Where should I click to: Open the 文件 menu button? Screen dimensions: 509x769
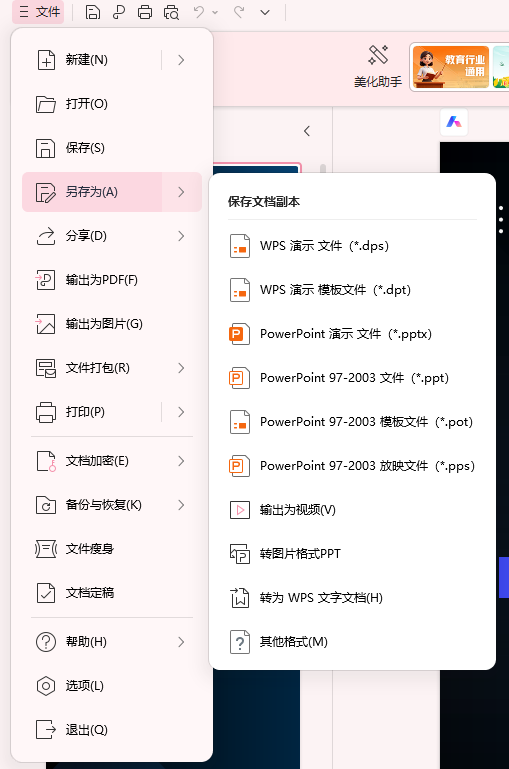(38, 12)
